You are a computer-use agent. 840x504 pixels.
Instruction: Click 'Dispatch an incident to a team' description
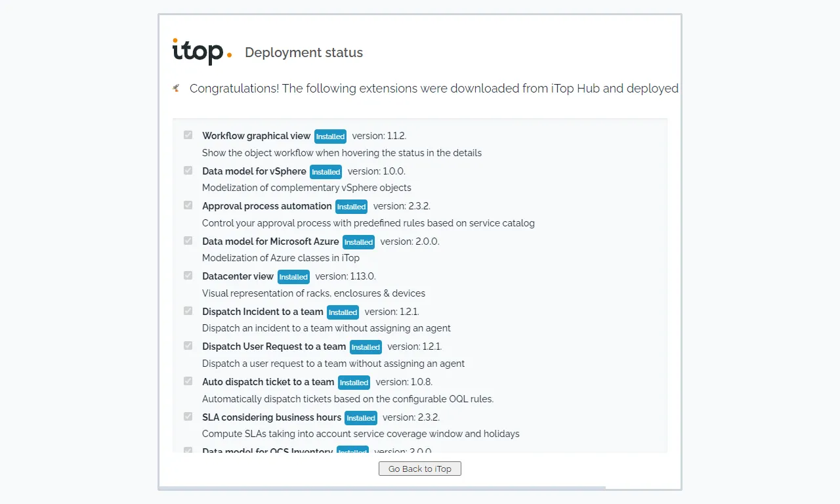coord(326,328)
